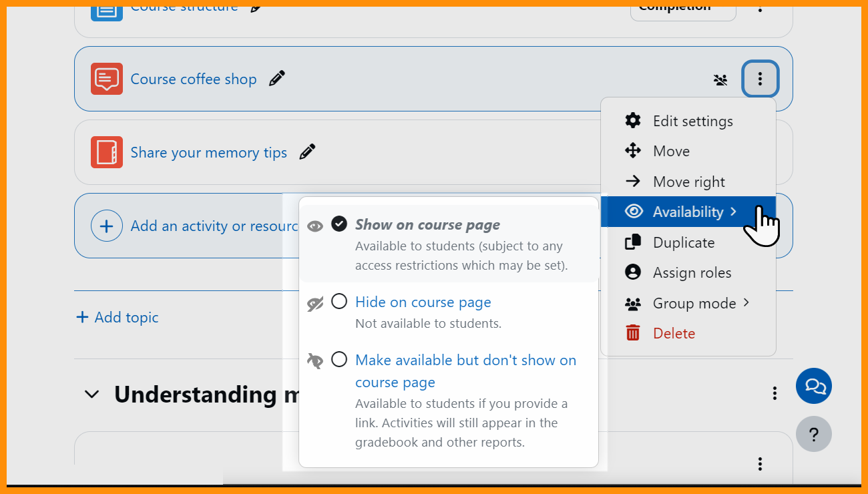Edit the Share your memory tips title

click(x=307, y=152)
